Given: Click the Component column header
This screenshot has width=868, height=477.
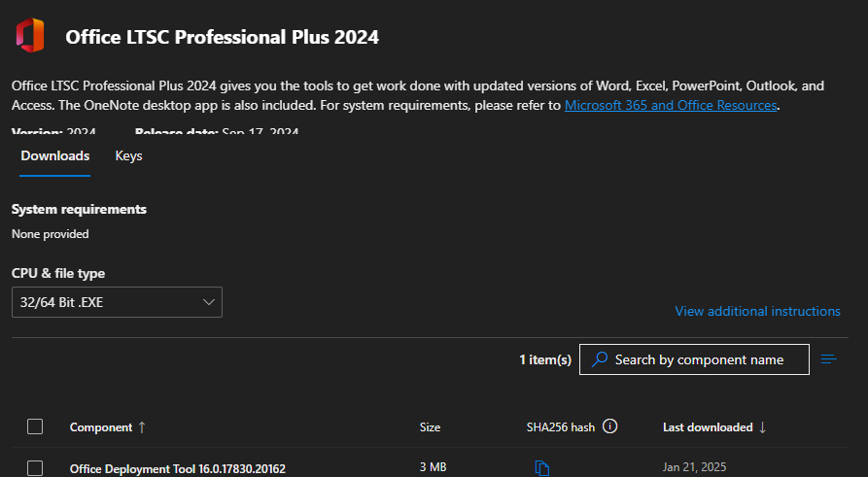Looking at the screenshot, I should click(101, 427).
